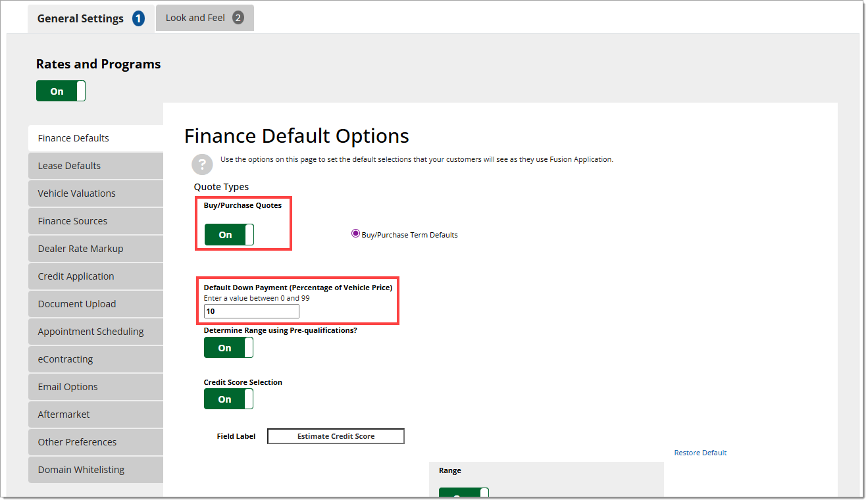Screen dimensions: 868x502
Task: Open the General Settings tab
Action: coord(90,18)
